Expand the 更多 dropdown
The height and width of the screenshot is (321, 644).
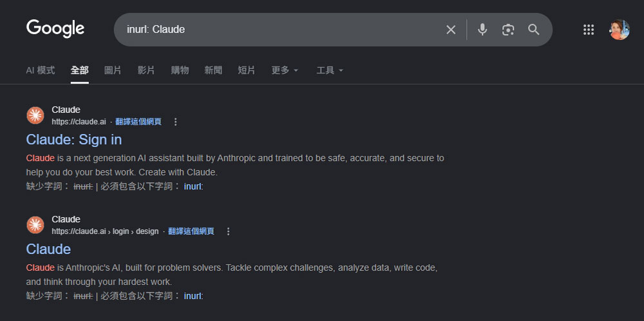pos(285,70)
